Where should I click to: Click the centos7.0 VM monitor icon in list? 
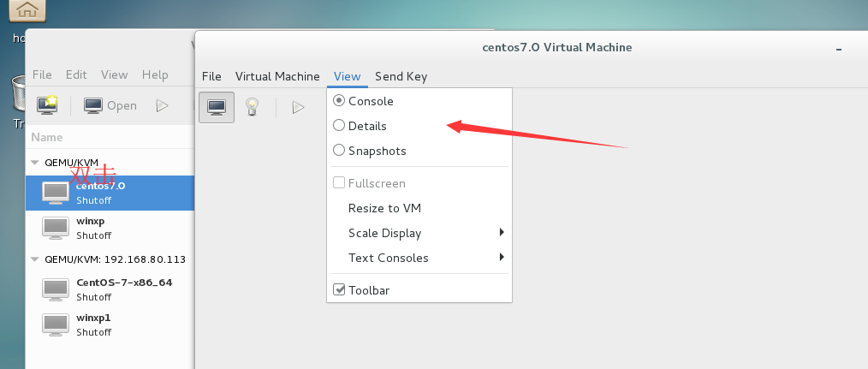[56, 193]
